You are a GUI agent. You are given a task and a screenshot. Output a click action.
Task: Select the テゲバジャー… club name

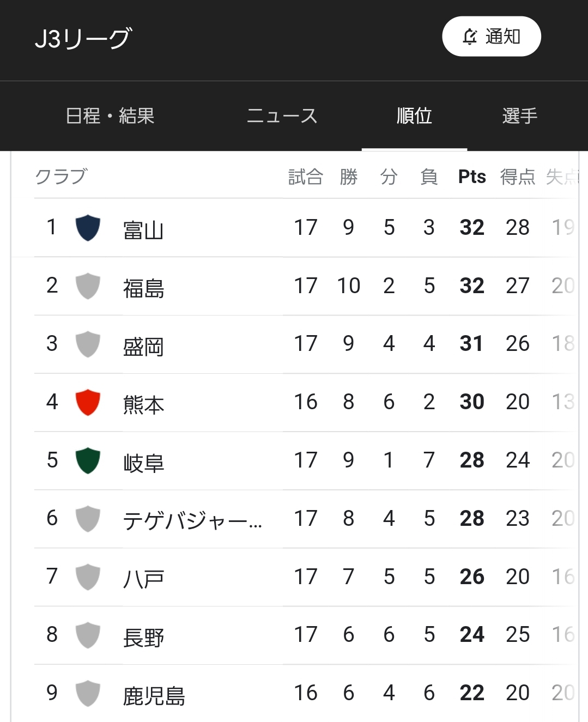coord(192,521)
